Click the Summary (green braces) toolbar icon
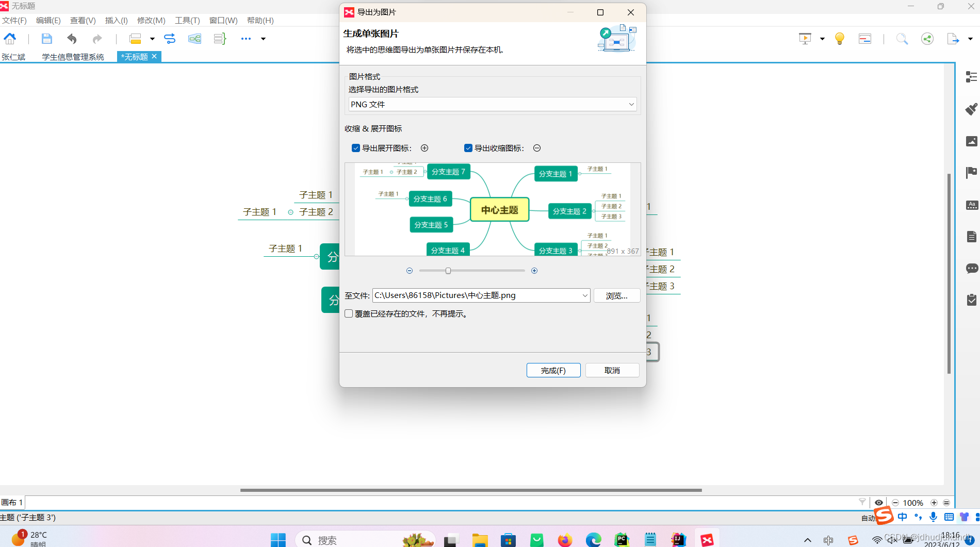 (x=219, y=39)
